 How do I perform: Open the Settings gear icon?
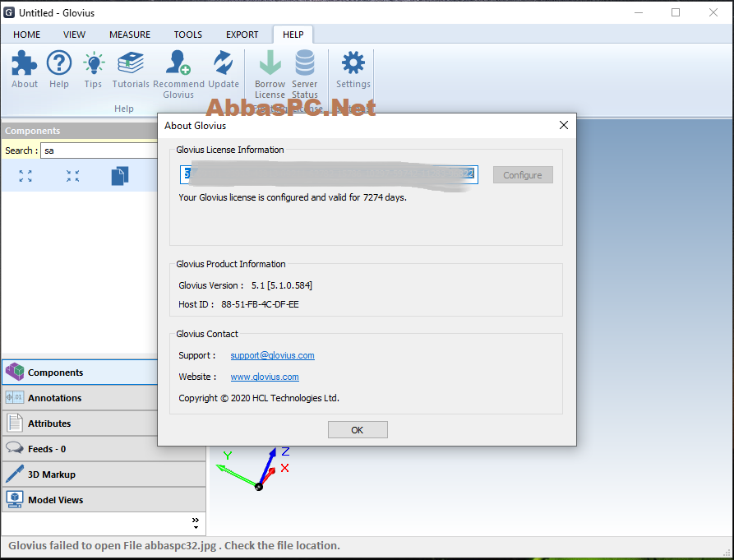[353, 62]
